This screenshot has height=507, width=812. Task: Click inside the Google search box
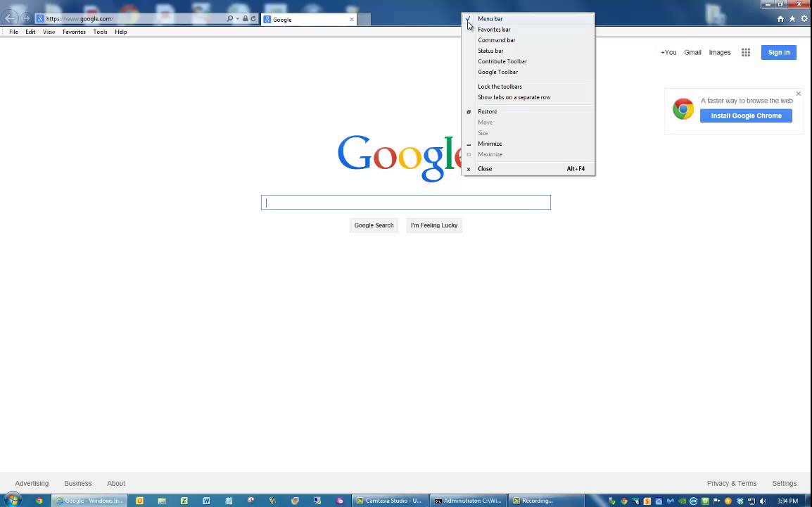(x=406, y=203)
